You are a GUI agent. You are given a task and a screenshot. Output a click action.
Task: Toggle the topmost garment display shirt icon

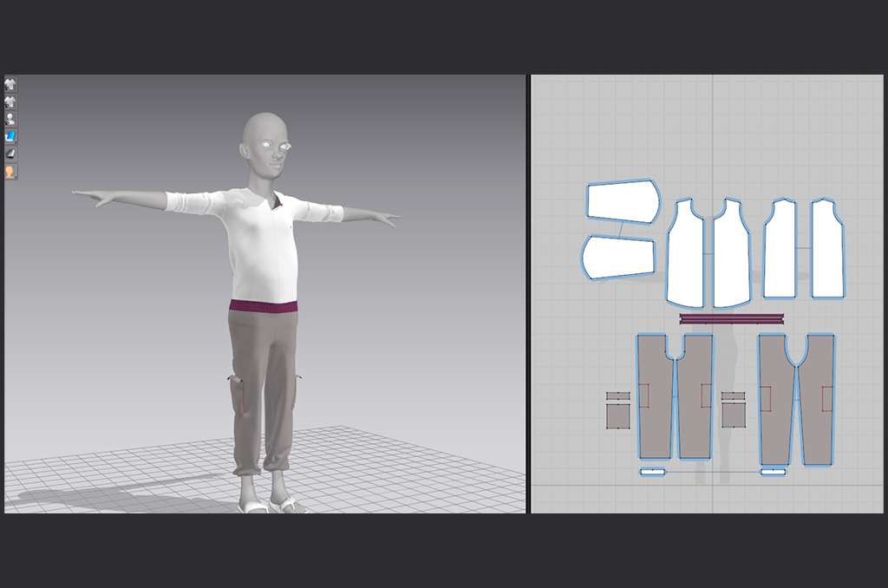[x=10, y=84]
